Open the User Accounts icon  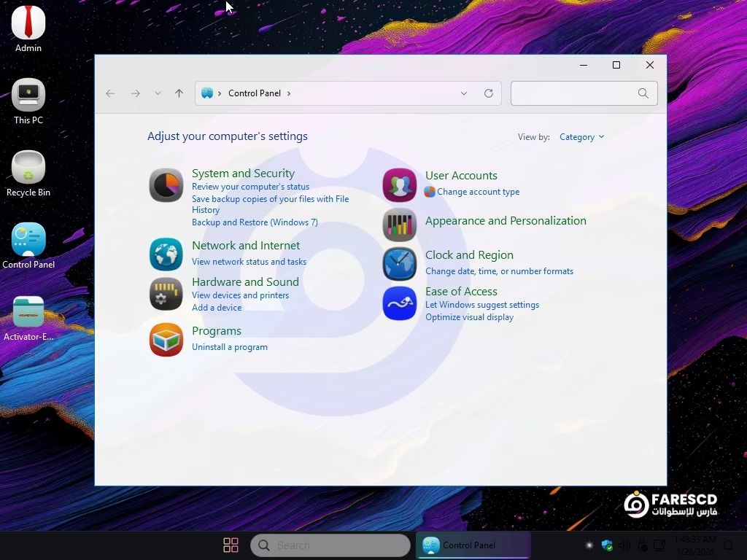coord(399,184)
